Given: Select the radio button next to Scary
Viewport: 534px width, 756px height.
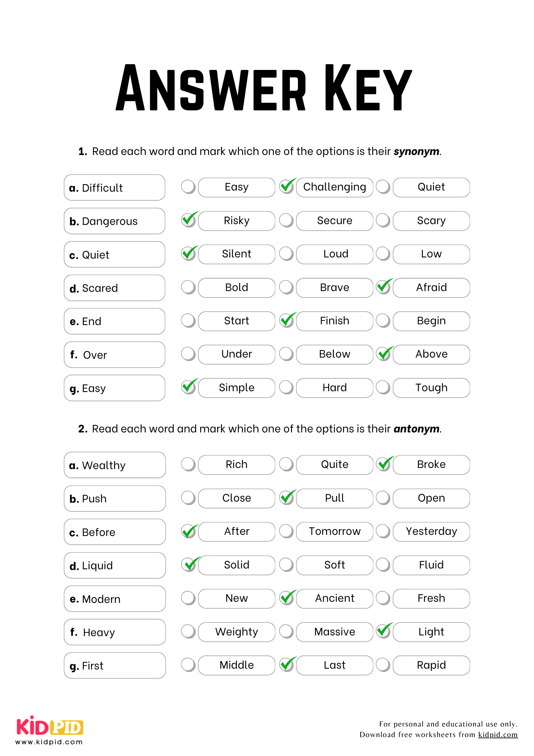Looking at the screenshot, I should (383, 220).
